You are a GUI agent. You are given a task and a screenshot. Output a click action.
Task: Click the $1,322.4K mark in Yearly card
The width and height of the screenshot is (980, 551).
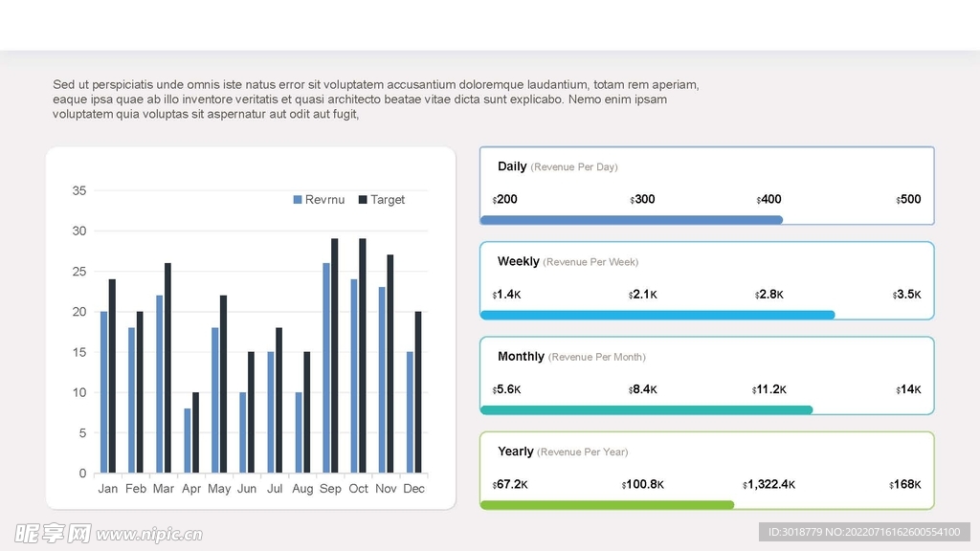(x=768, y=484)
